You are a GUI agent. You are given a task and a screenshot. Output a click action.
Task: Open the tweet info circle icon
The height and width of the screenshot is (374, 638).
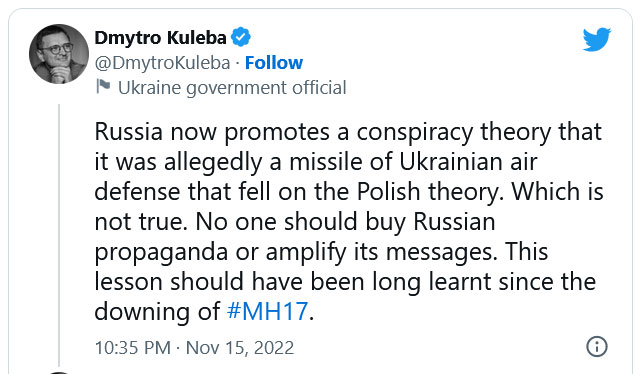596,347
